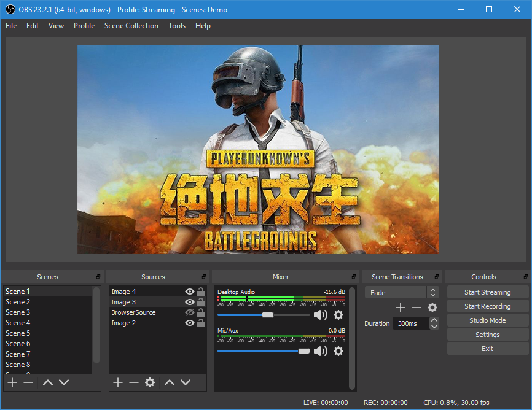
Task: Toggle lock on Image 4 source
Action: tap(201, 292)
